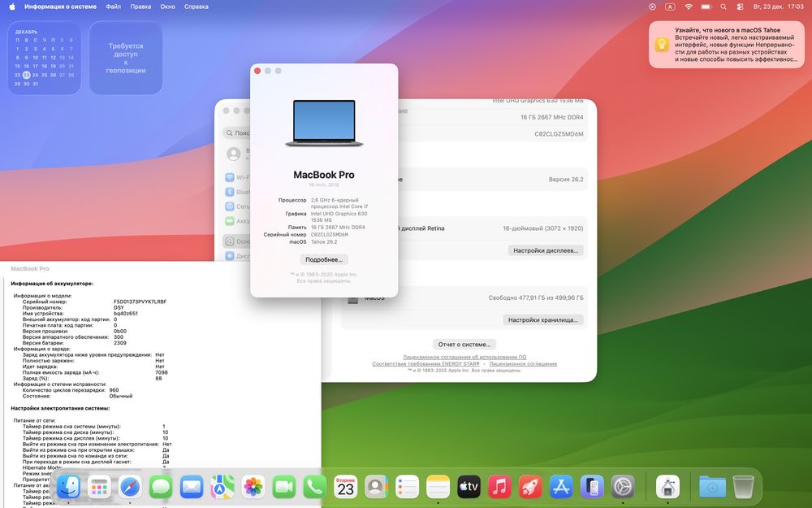The height and width of the screenshot is (508, 812).
Task: Open «Информация о системе» app menu
Action: point(61,7)
